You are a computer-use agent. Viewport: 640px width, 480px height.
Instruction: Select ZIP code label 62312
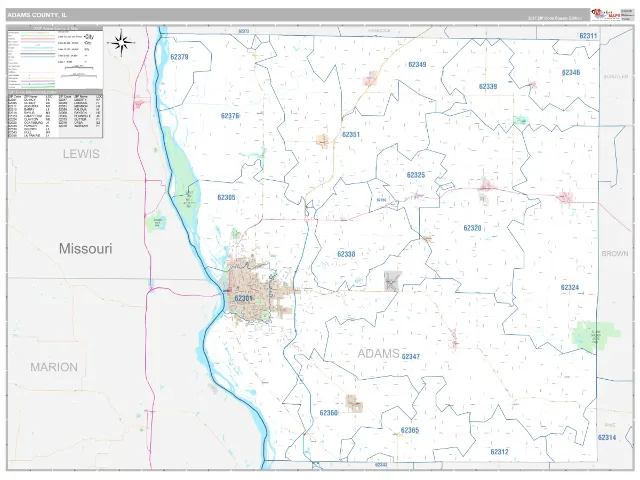[x=500, y=452]
